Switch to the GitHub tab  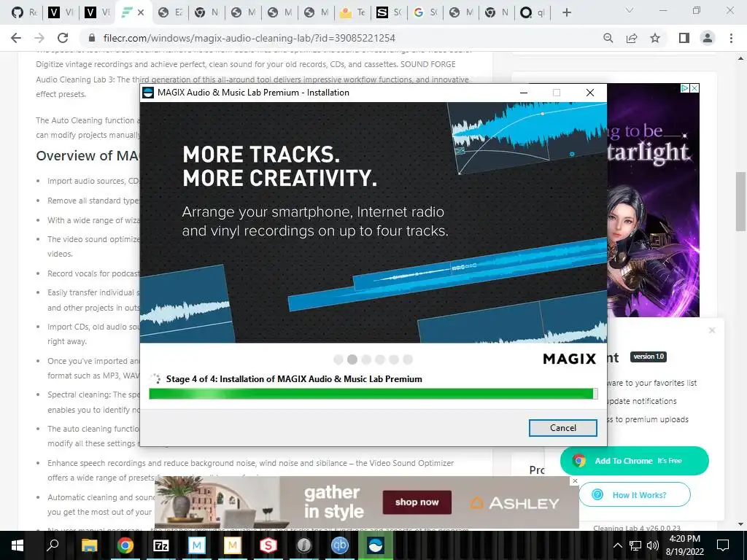click(x=24, y=13)
